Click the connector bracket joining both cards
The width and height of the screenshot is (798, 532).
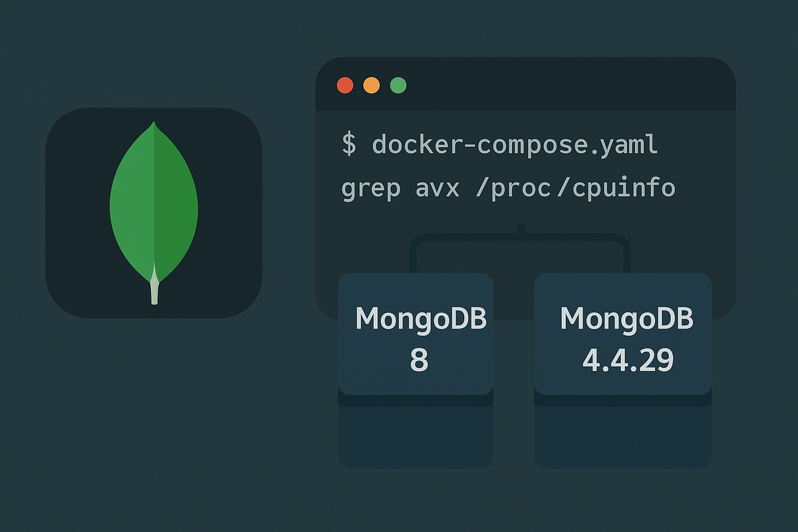click(x=520, y=239)
